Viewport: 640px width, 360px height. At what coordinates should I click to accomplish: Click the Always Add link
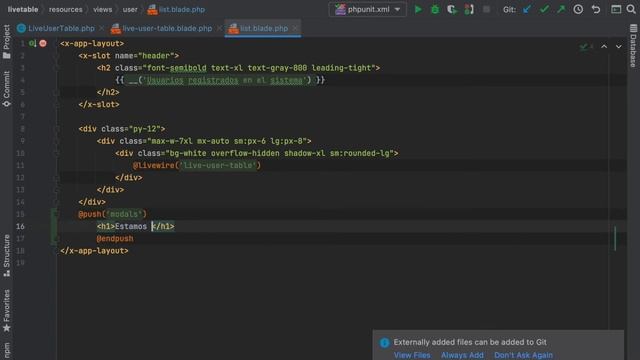(462, 355)
